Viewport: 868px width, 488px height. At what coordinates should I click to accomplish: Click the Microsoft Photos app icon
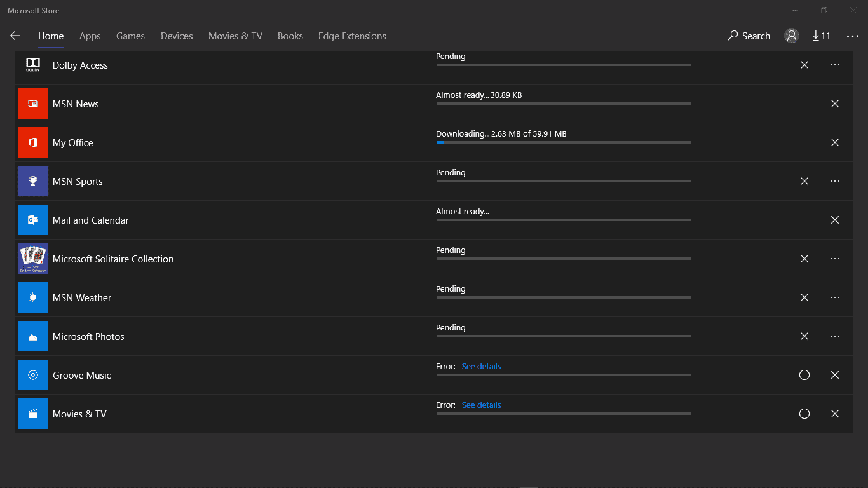pyautogui.click(x=33, y=336)
